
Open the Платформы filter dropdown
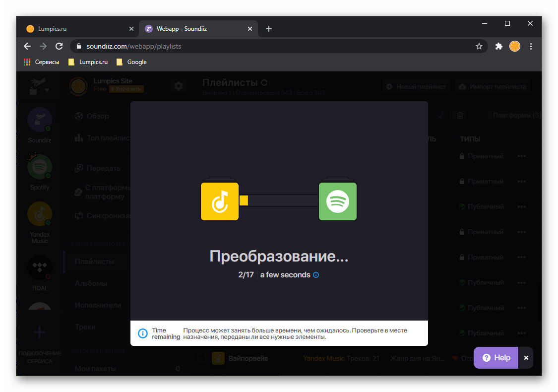click(516, 116)
